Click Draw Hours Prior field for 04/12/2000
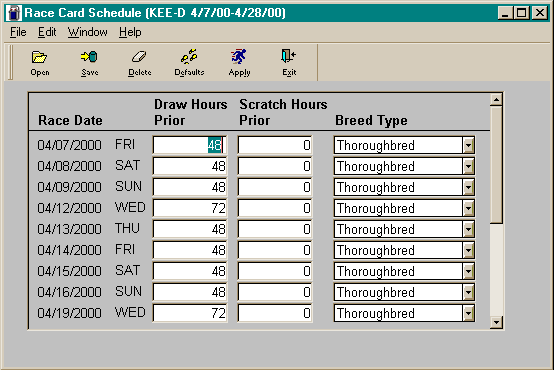The height and width of the screenshot is (370, 554). click(x=190, y=208)
